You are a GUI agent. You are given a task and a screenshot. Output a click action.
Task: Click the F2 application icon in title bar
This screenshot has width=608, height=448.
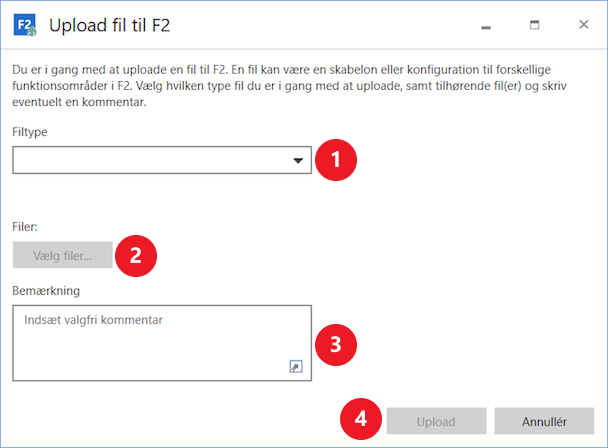[25, 25]
